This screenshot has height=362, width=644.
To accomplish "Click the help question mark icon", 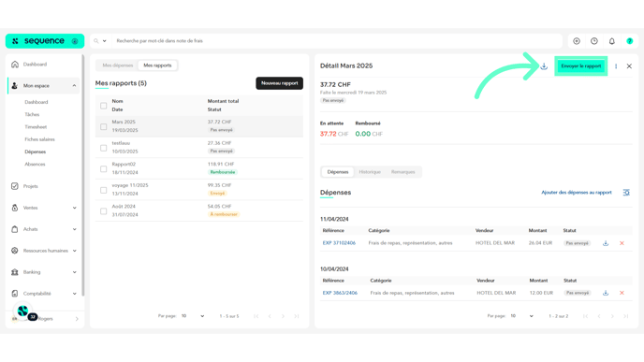I will (x=630, y=41).
